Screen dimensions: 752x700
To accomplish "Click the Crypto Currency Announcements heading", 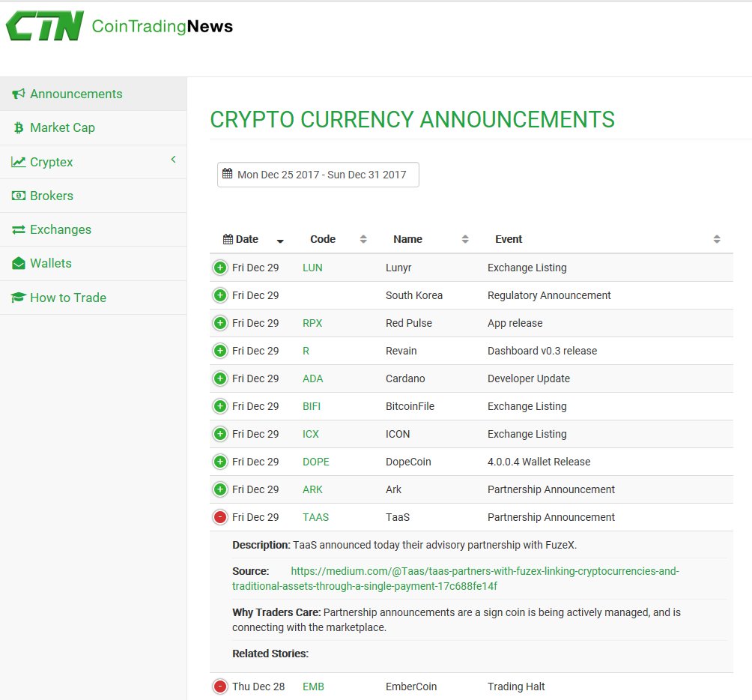I will click(412, 119).
